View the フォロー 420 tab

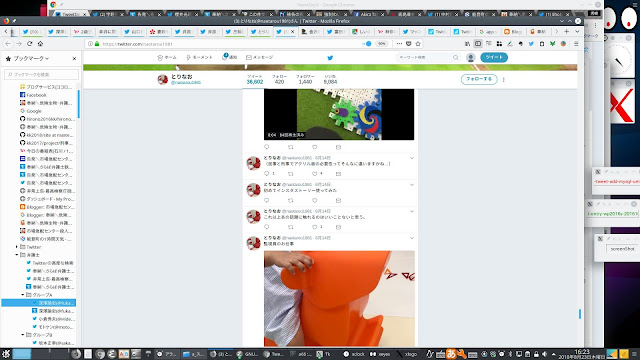coord(279,80)
